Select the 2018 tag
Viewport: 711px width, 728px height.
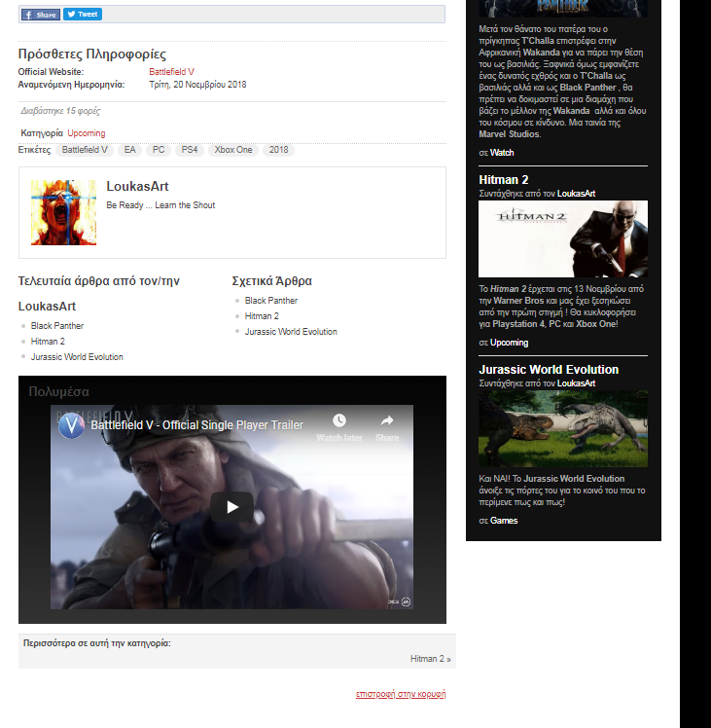point(278,150)
